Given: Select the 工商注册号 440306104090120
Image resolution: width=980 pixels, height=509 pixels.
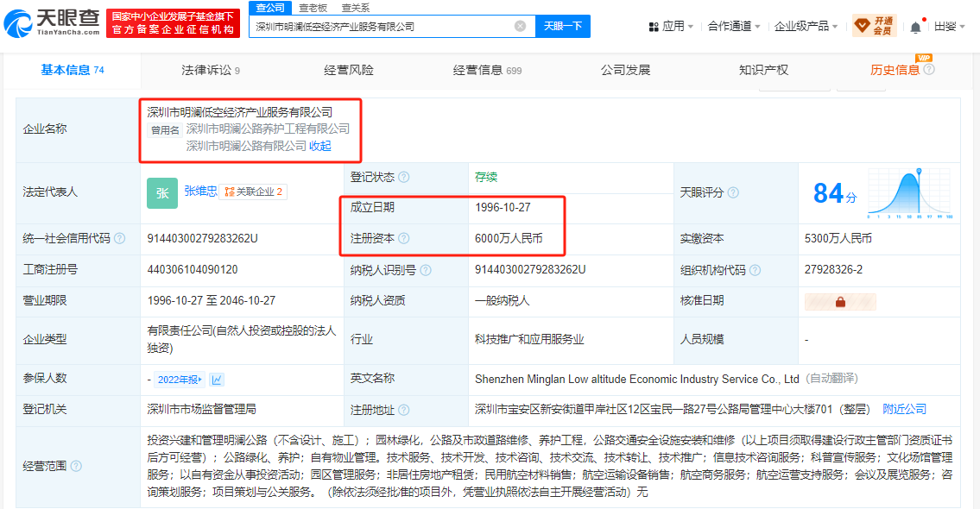Looking at the screenshot, I should pos(193,270).
